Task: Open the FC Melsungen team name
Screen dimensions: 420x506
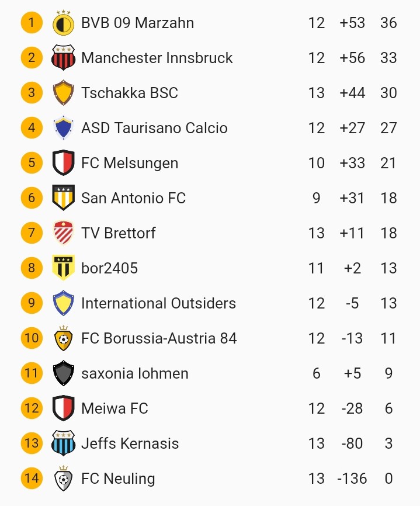Action: (x=130, y=163)
